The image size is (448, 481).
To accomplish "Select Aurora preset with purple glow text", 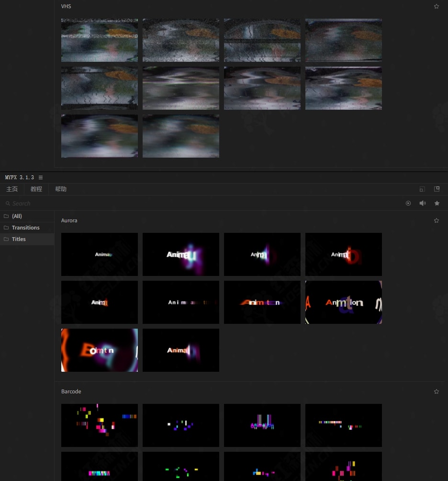I will (x=181, y=254).
